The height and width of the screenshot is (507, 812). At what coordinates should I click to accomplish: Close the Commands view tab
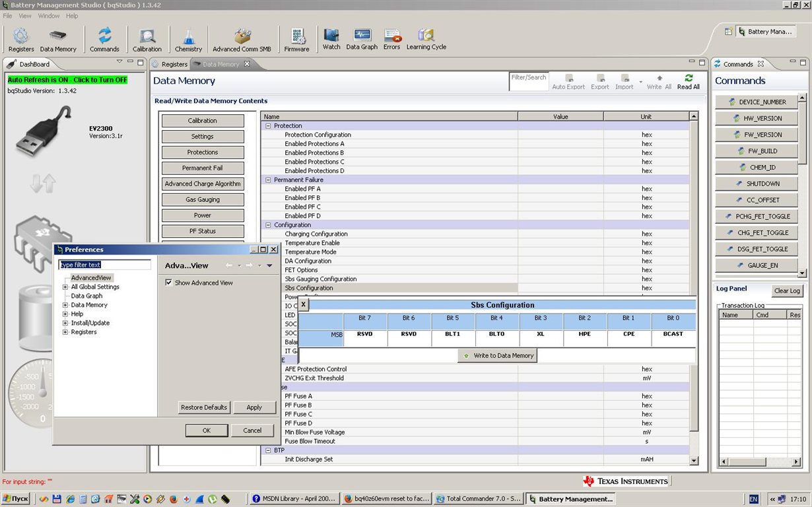tap(761, 64)
